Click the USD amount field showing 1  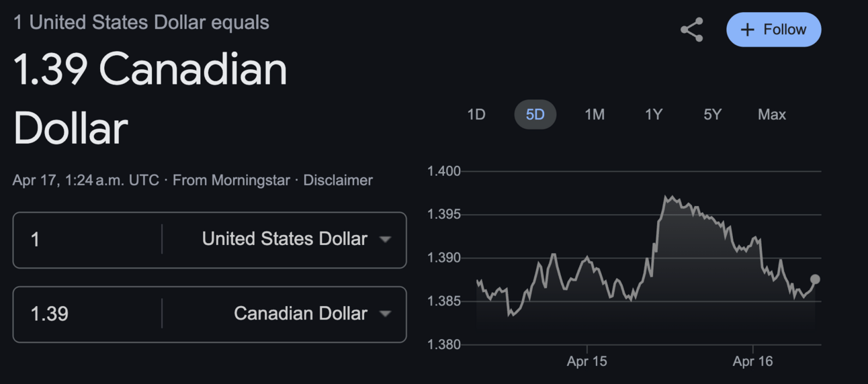point(87,239)
